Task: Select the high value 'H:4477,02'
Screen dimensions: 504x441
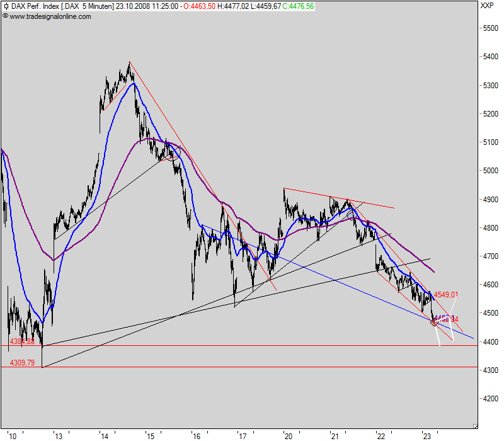Action: [x=233, y=6]
